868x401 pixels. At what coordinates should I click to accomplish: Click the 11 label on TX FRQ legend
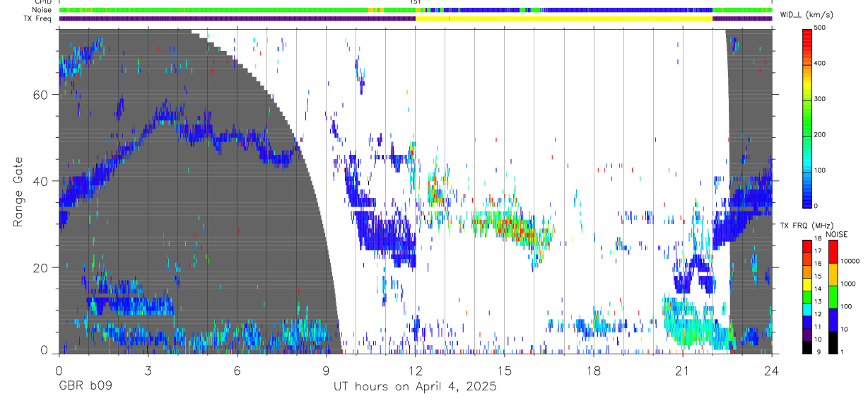pos(818,327)
